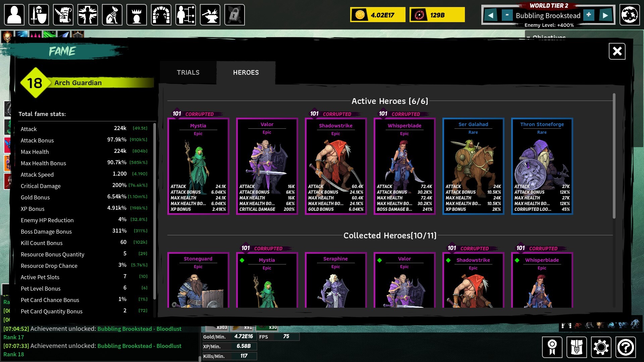Open the skill tree icon
This screenshot has height=362, width=644.
[x=185, y=15]
